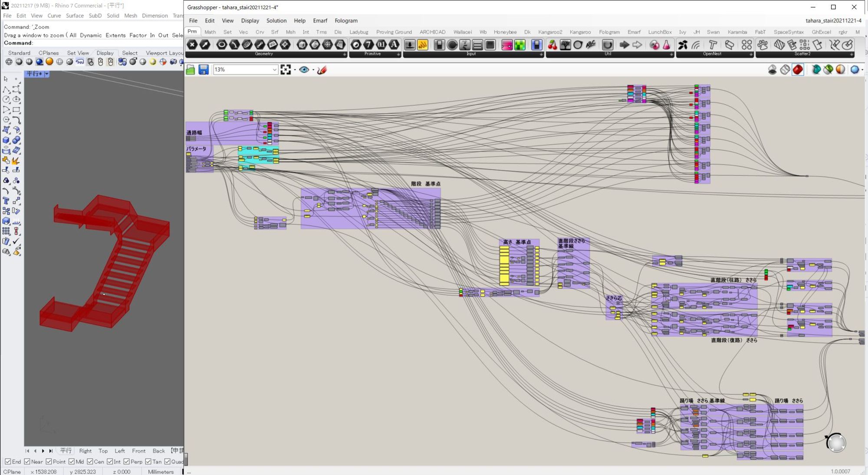Toggle the End osnap checkbox
The image size is (868, 475).
click(x=8, y=462)
